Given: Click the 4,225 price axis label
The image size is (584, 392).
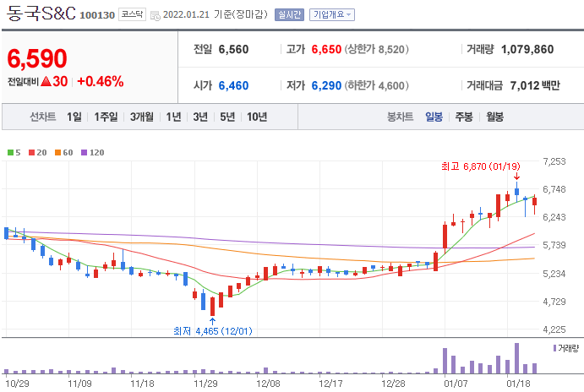Looking at the screenshot, I should (x=554, y=329).
